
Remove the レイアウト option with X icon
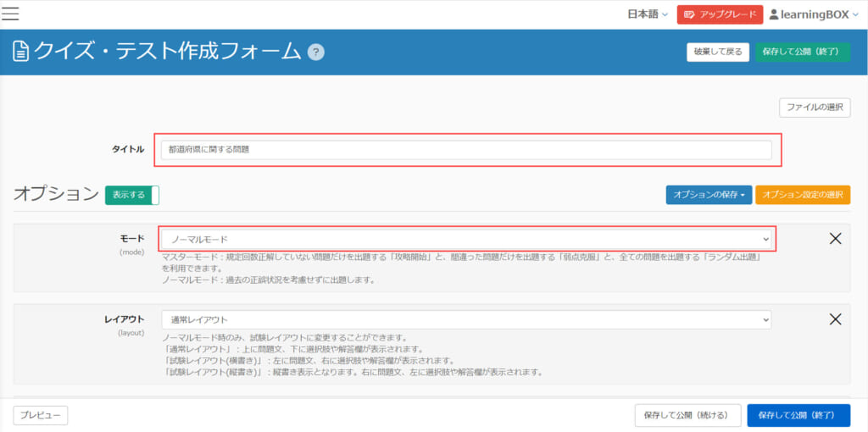point(835,319)
